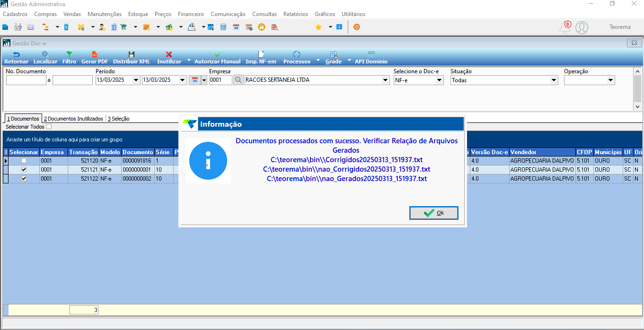Screen dimensions: 644x330
Task: Click the shopping cart toolbar icon
Action: pyautogui.click(x=124, y=27)
